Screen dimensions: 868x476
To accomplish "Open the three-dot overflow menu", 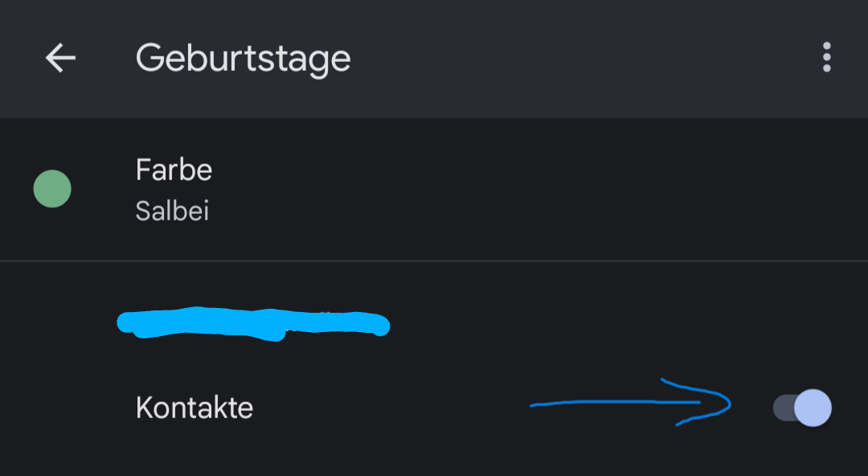I will point(826,58).
